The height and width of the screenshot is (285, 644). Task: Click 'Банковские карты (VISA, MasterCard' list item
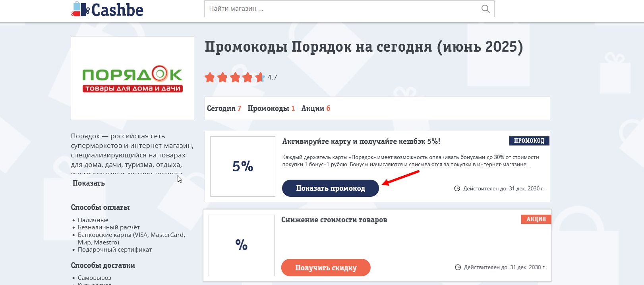tap(132, 238)
